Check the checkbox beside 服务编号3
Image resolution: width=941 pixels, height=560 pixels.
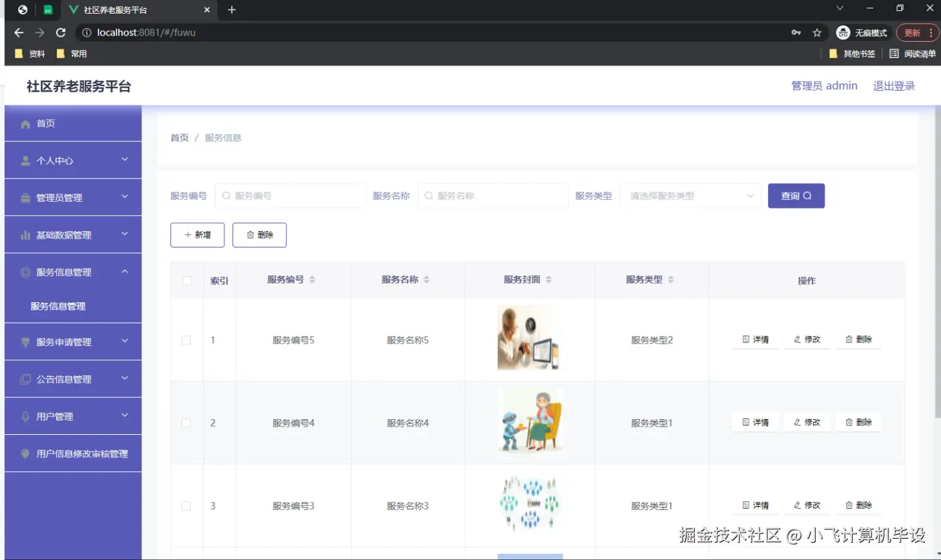pyautogui.click(x=185, y=506)
